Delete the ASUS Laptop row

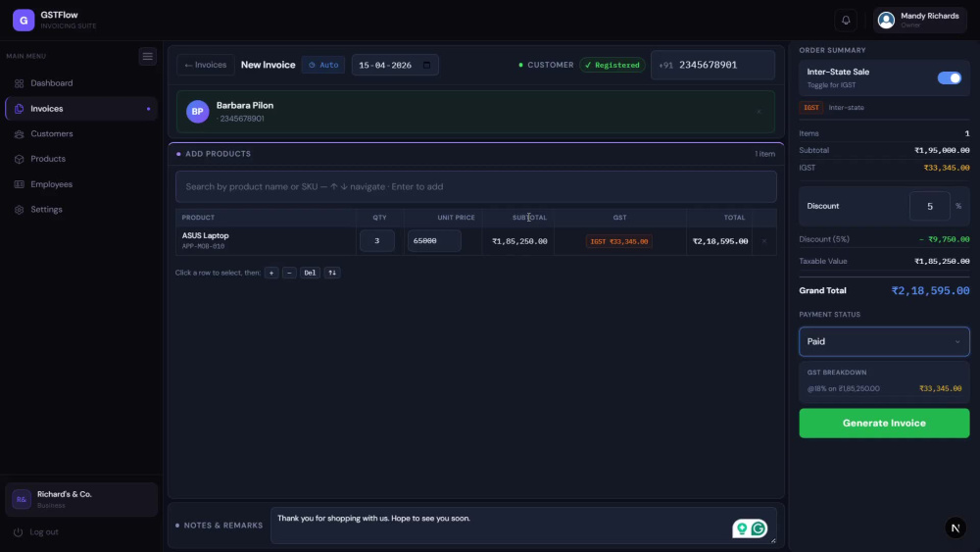point(763,241)
